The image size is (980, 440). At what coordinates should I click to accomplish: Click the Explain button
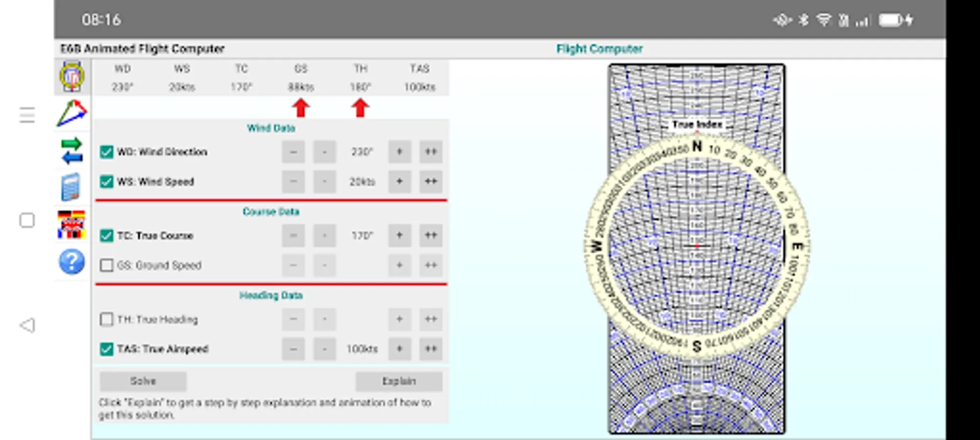tap(399, 381)
